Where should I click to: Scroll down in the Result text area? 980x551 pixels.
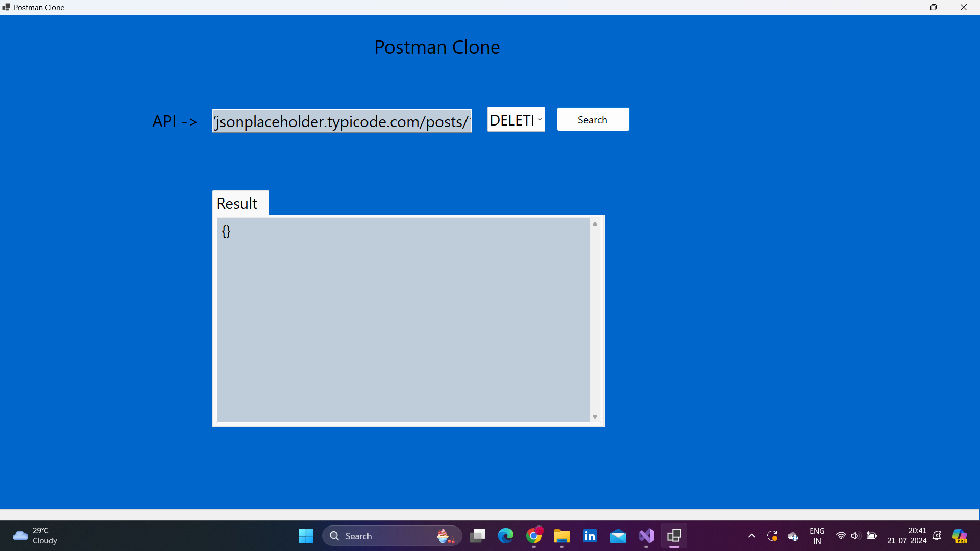595,417
